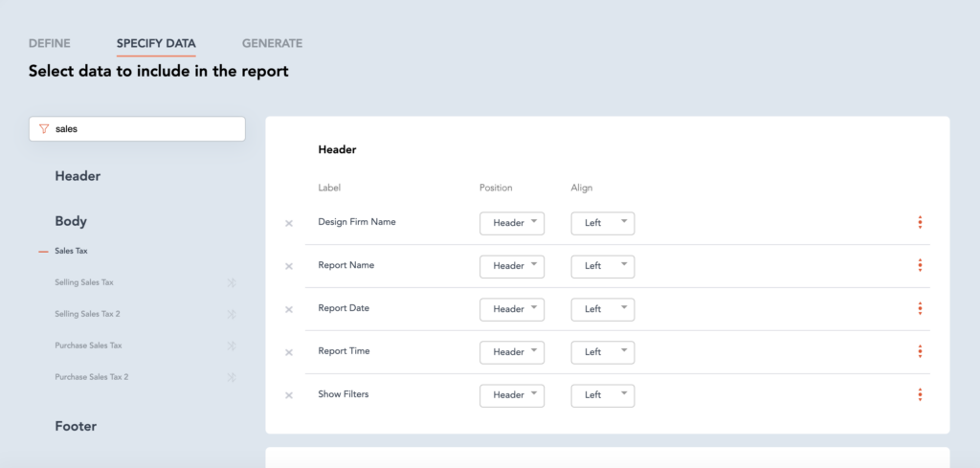Click the filter funnel icon in search box
Viewport: 980px width, 468px height.
(x=44, y=128)
